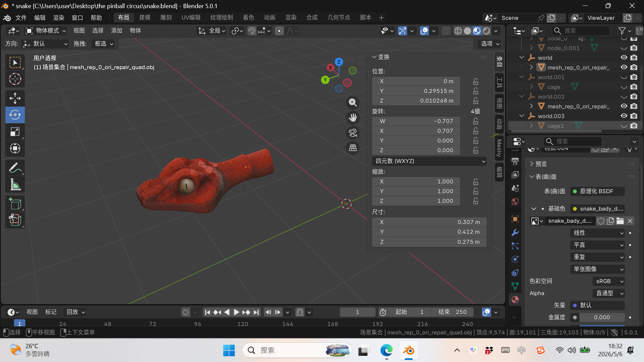The width and height of the screenshot is (644, 362).
Task: Open the 直通型 Alpha mode dropdown
Action: pyautogui.click(x=608, y=293)
